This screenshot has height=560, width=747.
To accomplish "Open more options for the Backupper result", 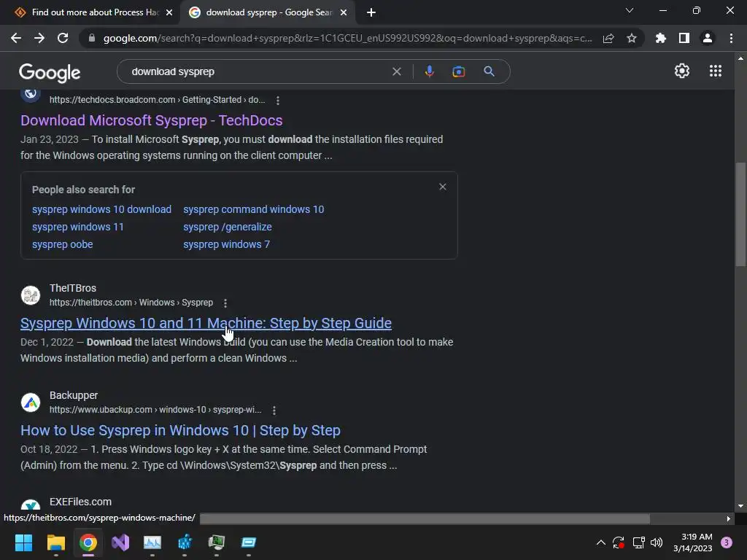I will pos(274,410).
